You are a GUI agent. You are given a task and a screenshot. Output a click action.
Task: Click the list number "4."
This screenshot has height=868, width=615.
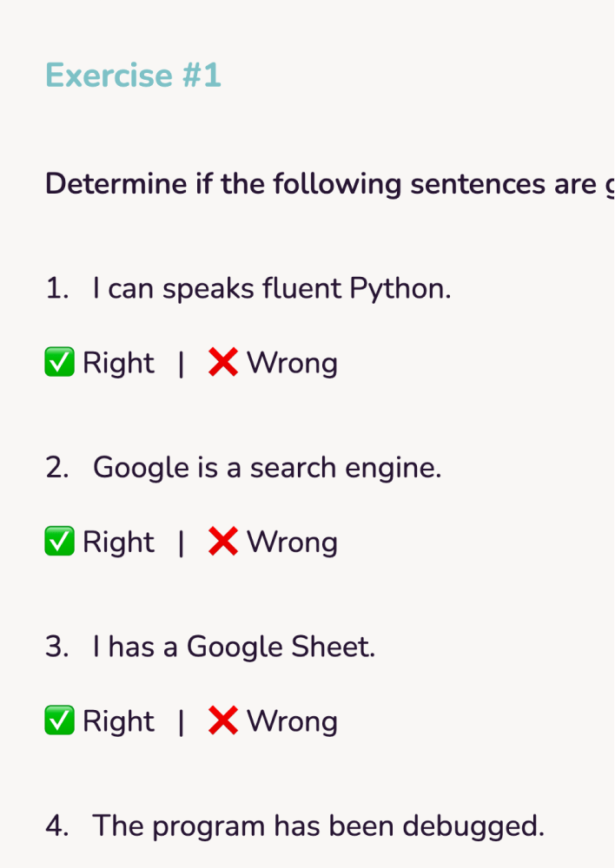(x=57, y=825)
